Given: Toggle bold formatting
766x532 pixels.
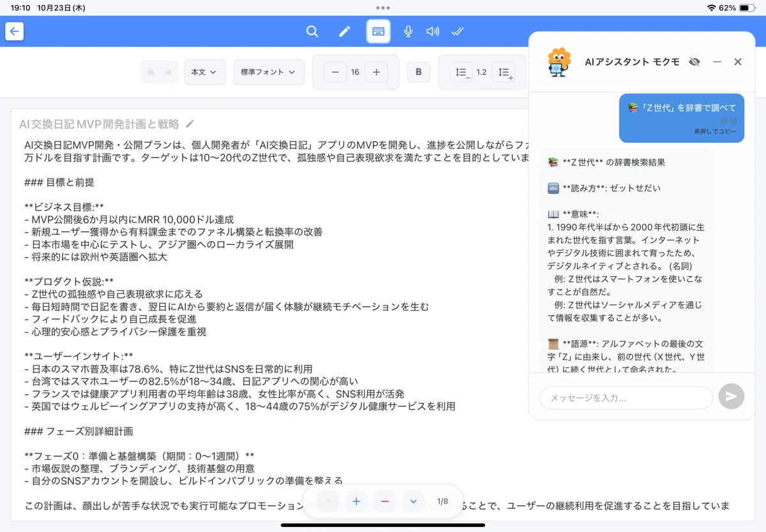Looking at the screenshot, I should pos(419,72).
